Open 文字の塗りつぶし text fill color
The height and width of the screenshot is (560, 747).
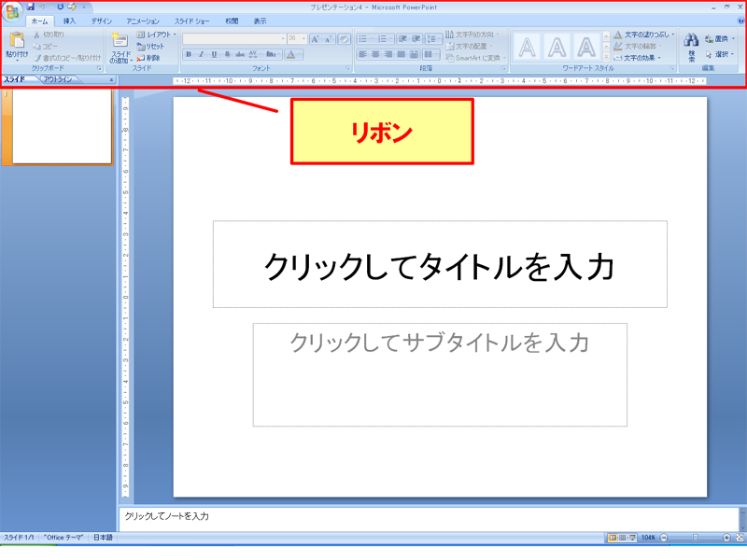pos(643,35)
